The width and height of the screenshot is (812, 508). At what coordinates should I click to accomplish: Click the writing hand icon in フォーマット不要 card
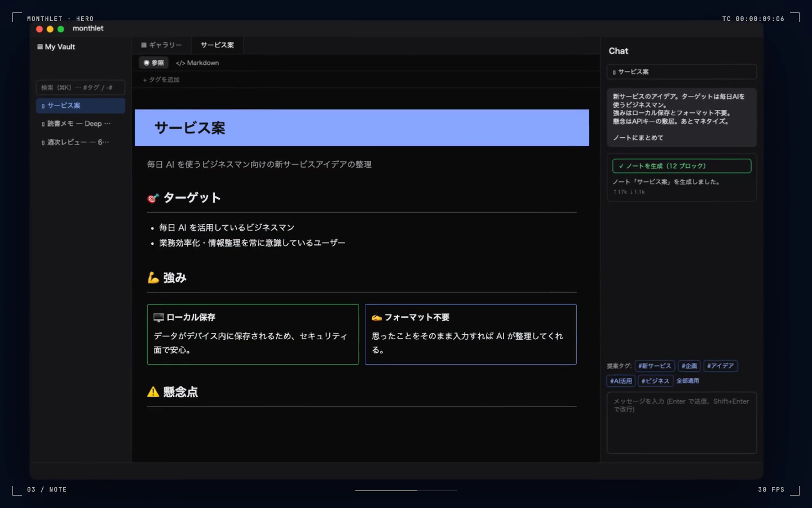coord(377,318)
